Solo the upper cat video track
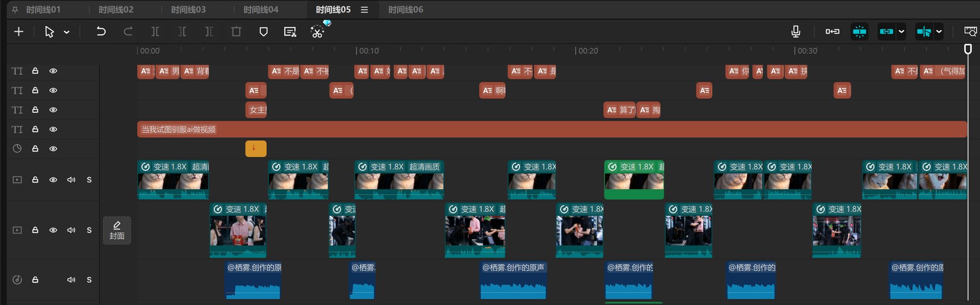 pyautogui.click(x=89, y=180)
